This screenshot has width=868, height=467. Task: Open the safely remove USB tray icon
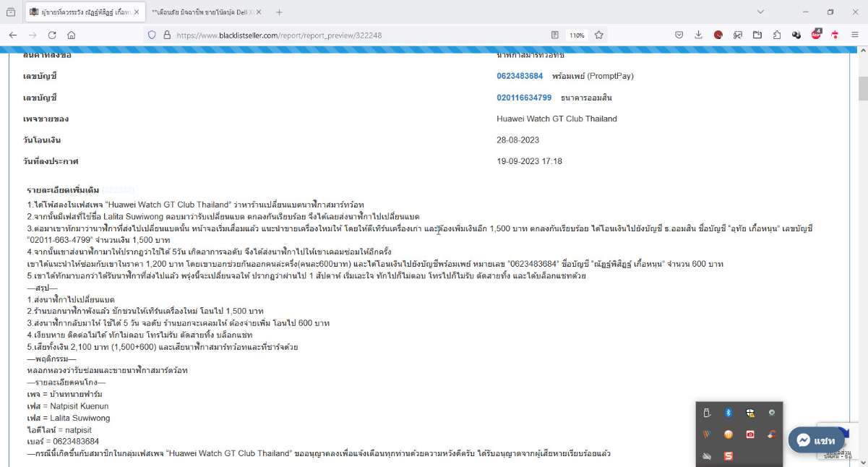point(708,413)
